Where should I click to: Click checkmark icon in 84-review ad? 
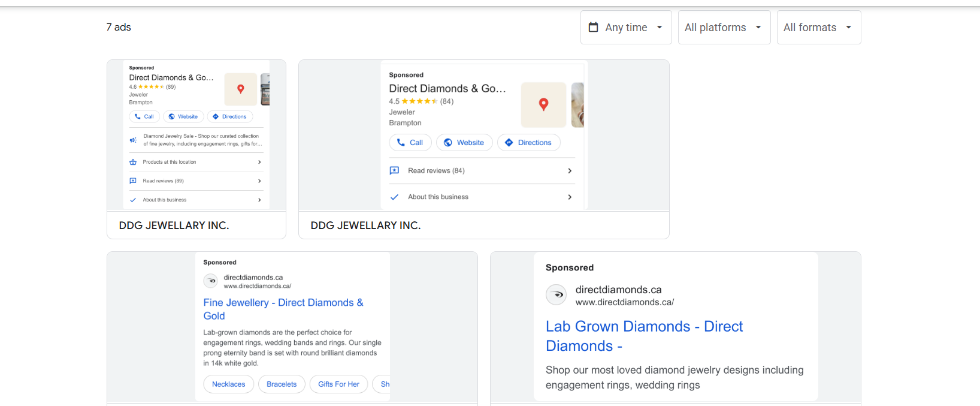click(x=394, y=197)
